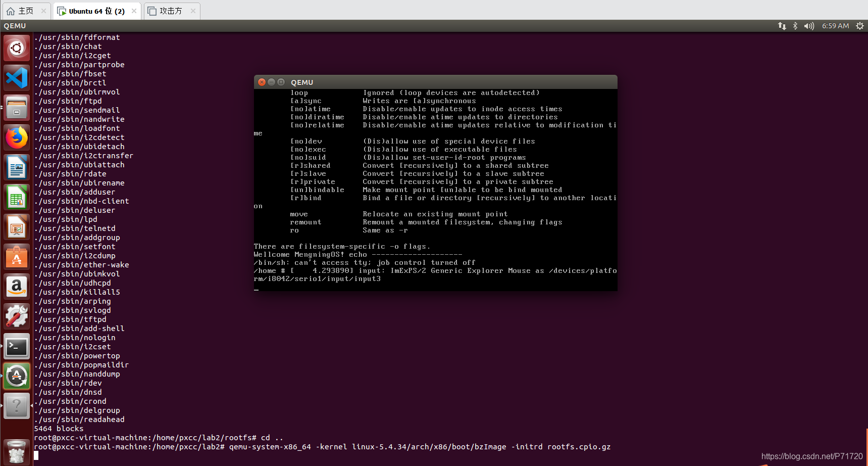Viewport: 868px width, 466px height.
Task: Open System Settings wrench icon
Action: point(17,317)
